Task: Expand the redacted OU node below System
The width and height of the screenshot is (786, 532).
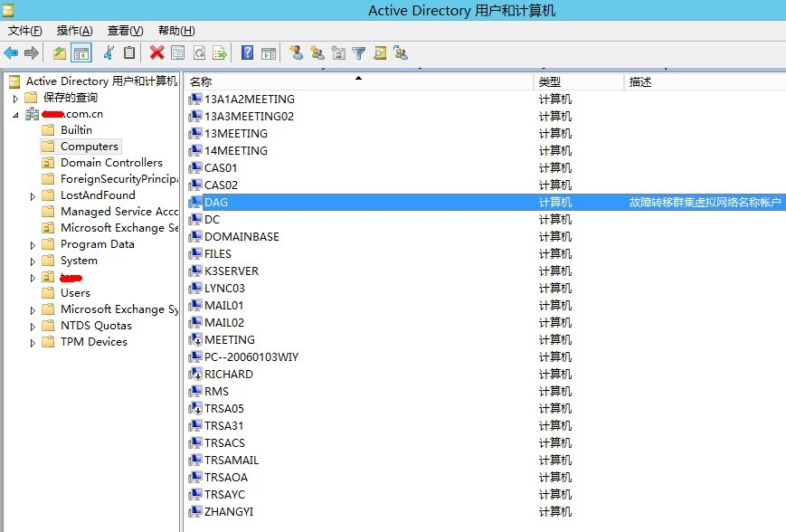Action: [33, 278]
